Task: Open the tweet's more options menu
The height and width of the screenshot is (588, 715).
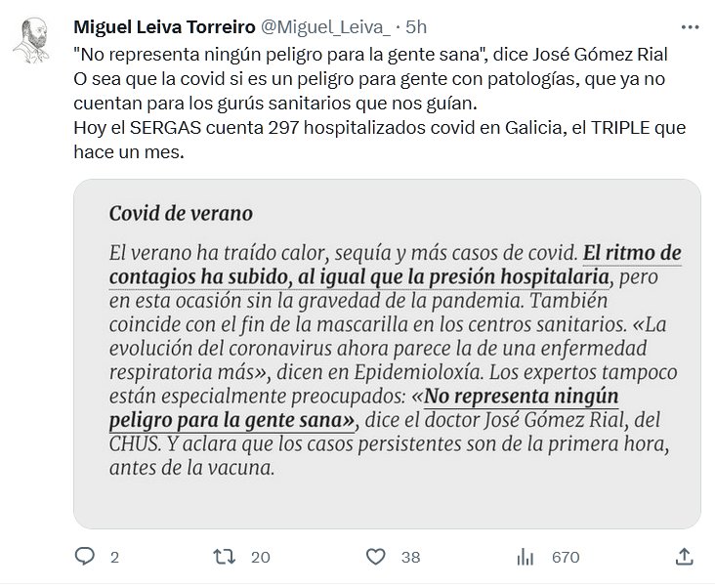Action: 689,26
